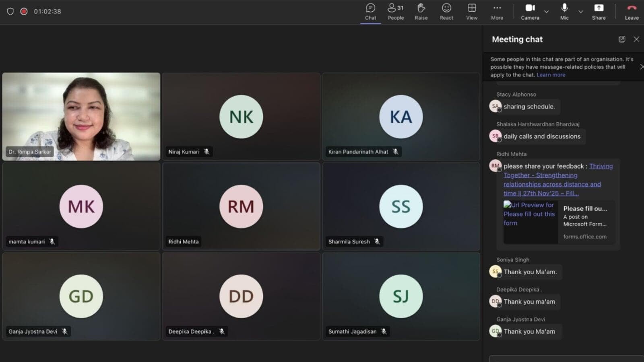
Task: Toggle the Camera on or off
Action: point(530,12)
